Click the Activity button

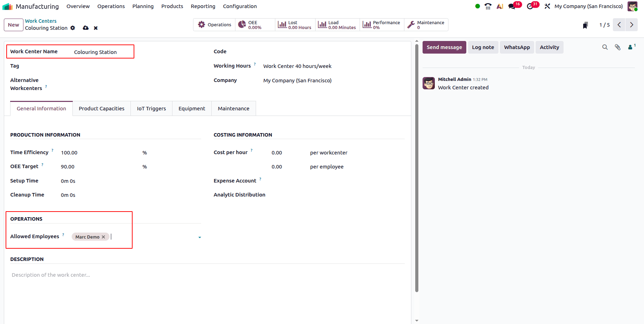click(550, 47)
